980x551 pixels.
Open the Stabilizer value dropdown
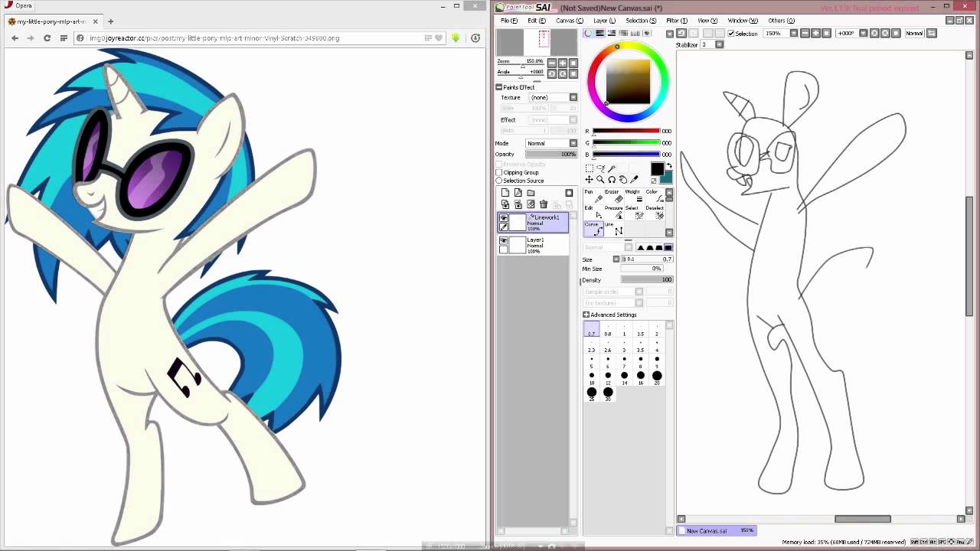[x=720, y=44]
